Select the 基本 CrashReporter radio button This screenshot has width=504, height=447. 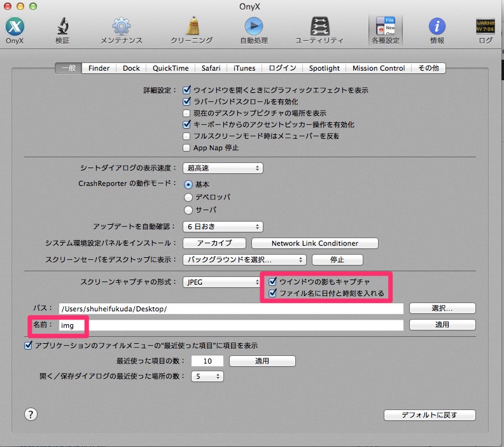[188, 185]
